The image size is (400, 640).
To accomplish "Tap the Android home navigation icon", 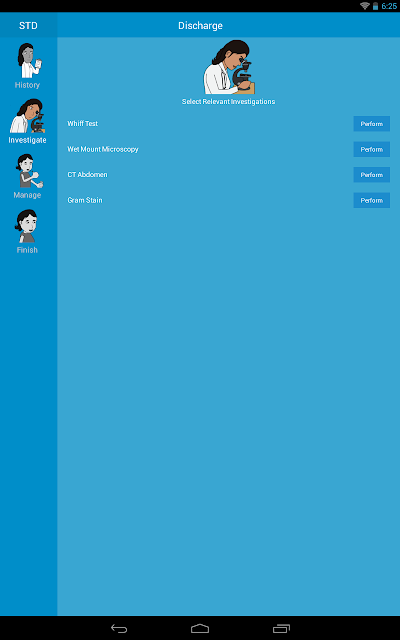I will pyautogui.click(x=200, y=628).
